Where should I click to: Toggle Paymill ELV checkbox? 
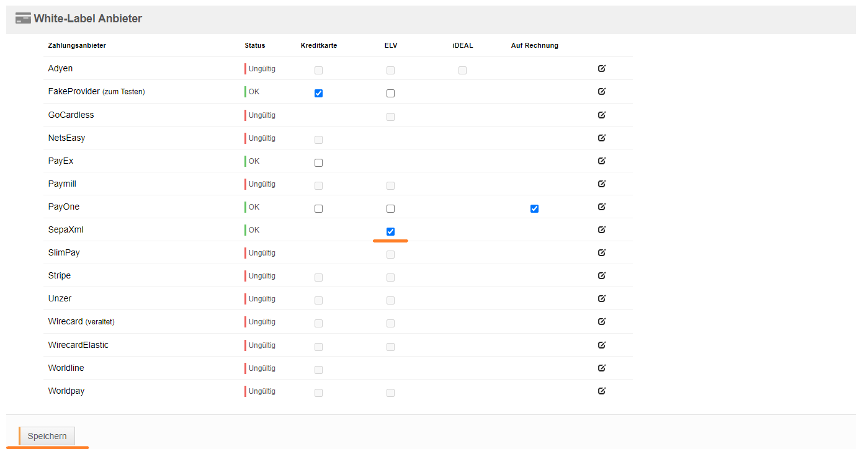390,185
